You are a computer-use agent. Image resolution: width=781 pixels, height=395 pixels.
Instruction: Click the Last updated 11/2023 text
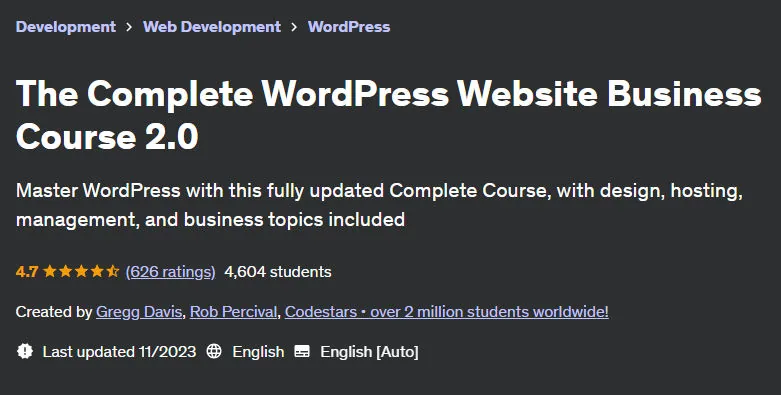click(x=119, y=352)
